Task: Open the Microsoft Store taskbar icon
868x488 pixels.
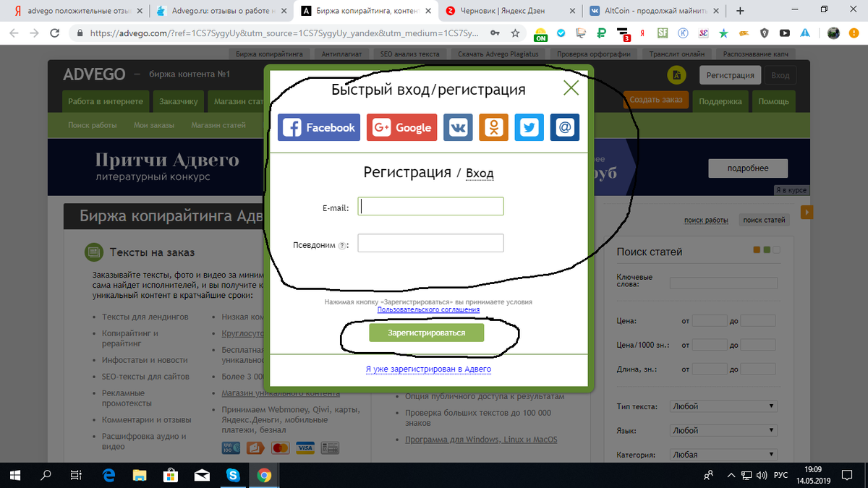Action: click(171, 475)
